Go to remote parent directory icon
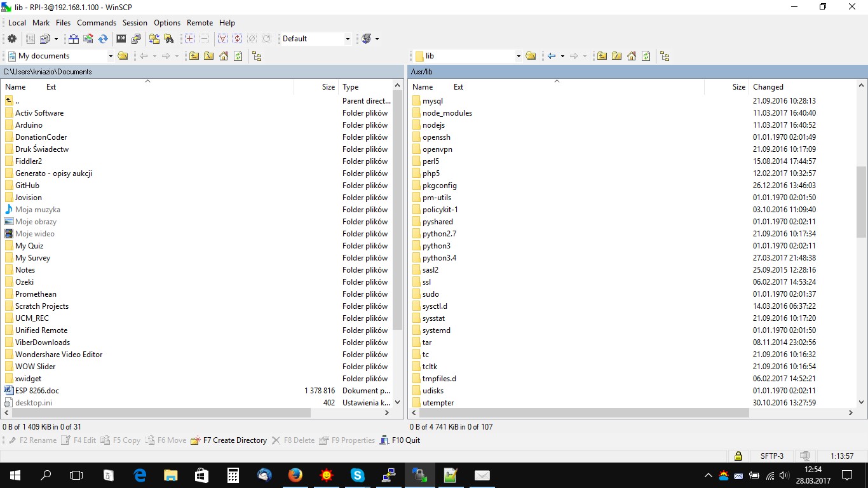Viewport: 868px width, 488px height. pyautogui.click(x=602, y=56)
